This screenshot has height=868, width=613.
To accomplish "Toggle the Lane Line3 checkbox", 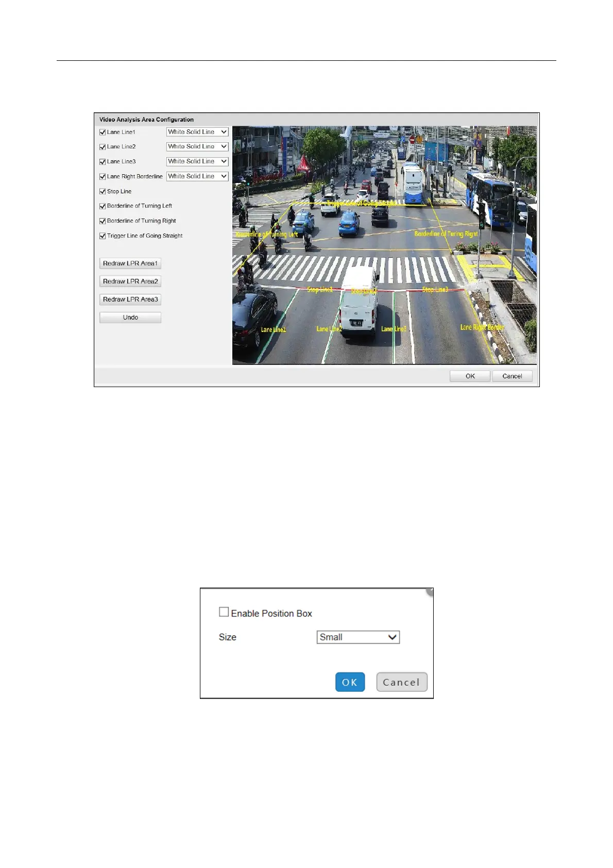I will point(103,162).
